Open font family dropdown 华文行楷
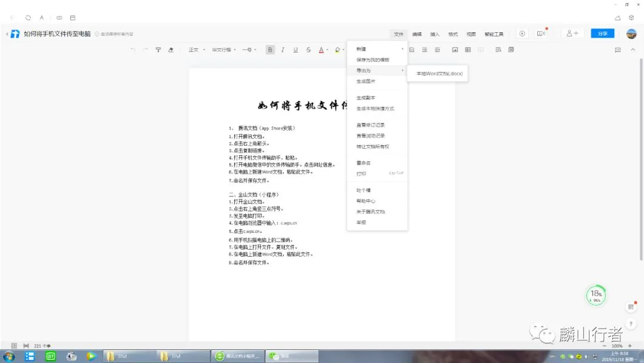This screenshot has height=363, width=644. 224,50
